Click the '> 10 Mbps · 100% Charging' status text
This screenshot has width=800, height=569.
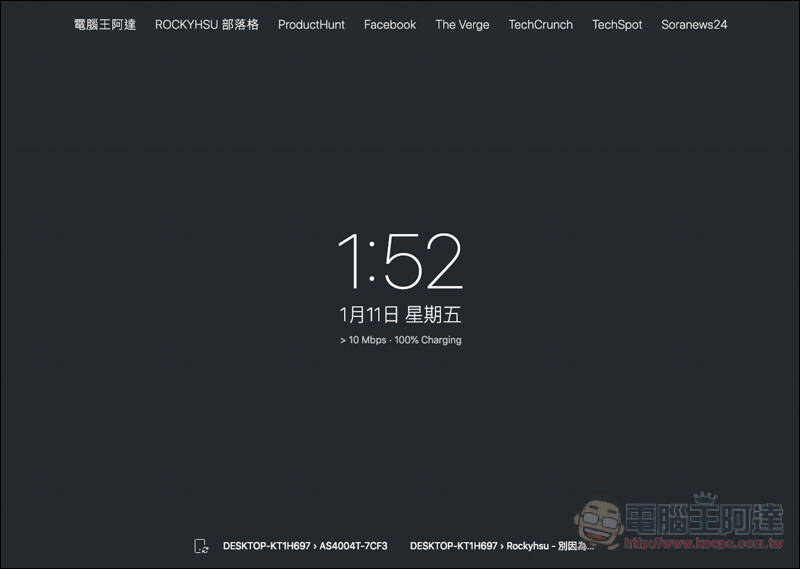[401, 340]
